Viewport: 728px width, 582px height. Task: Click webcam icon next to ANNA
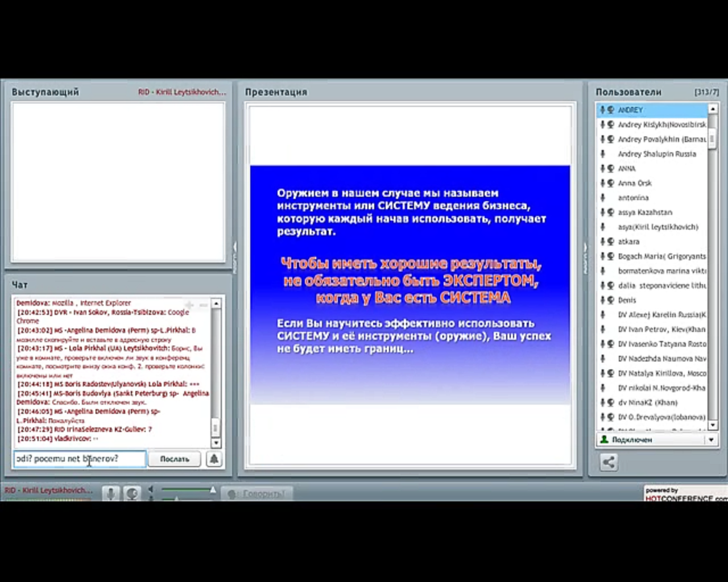pyautogui.click(x=611, y=168)
